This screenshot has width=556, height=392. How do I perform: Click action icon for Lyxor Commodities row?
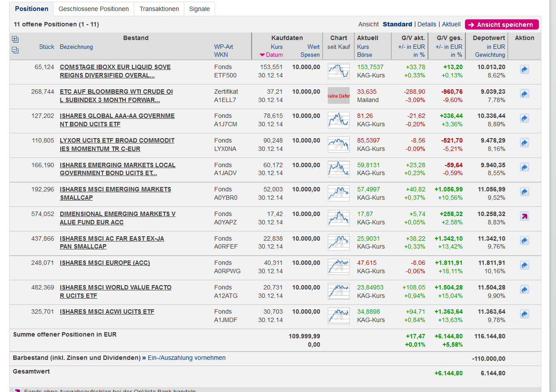(524, 143)
